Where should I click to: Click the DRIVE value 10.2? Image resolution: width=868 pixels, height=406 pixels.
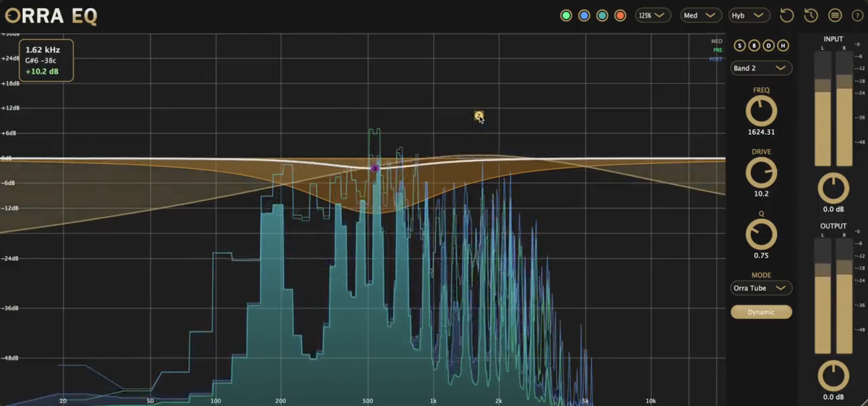(761, 193)
